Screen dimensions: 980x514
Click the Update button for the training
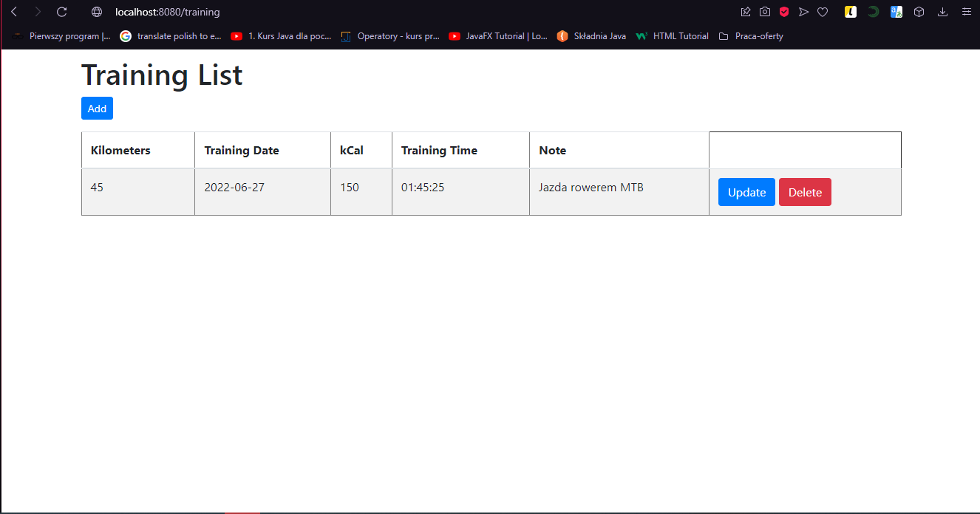[746, 192]
